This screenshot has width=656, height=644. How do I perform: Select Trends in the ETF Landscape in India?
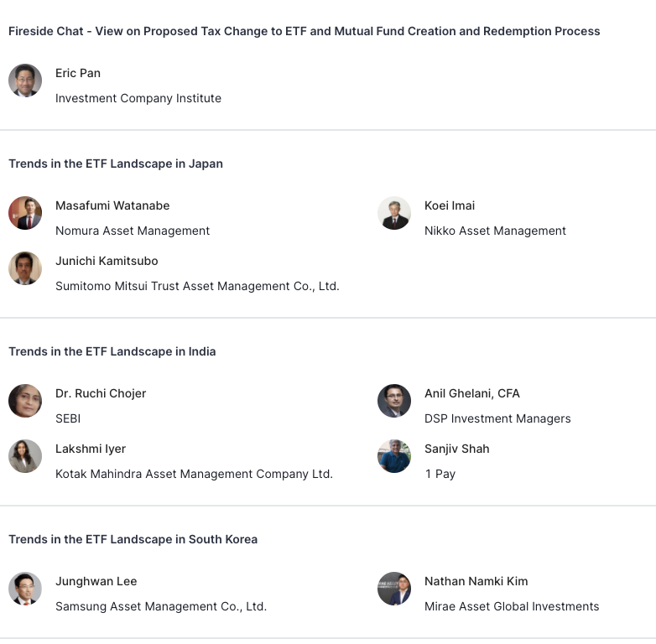[x=112, y=351]
